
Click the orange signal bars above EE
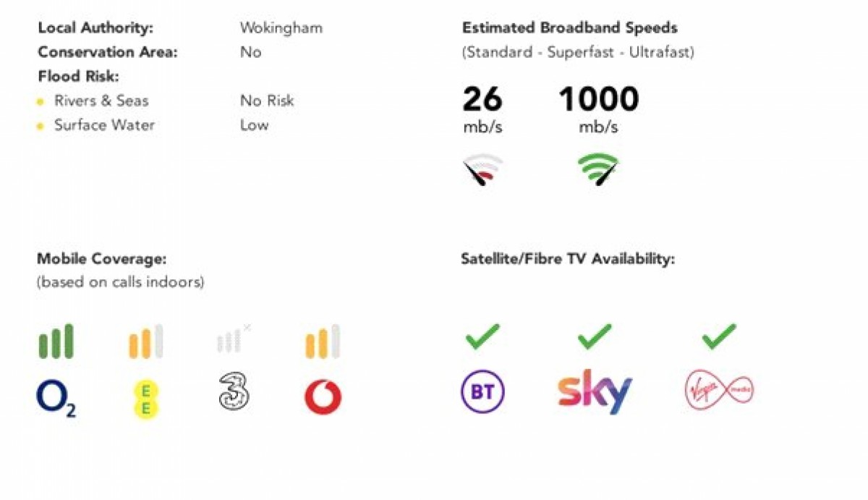point(145,341)
